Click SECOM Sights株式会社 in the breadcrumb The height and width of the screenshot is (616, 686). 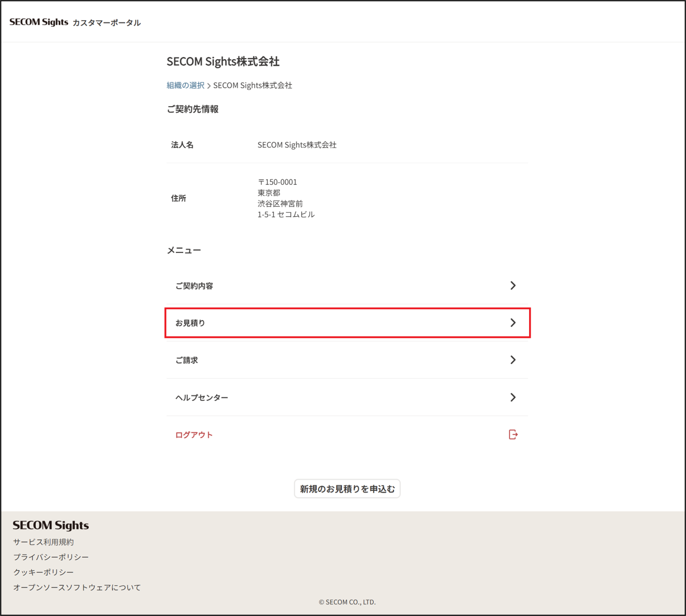point(253,85)
